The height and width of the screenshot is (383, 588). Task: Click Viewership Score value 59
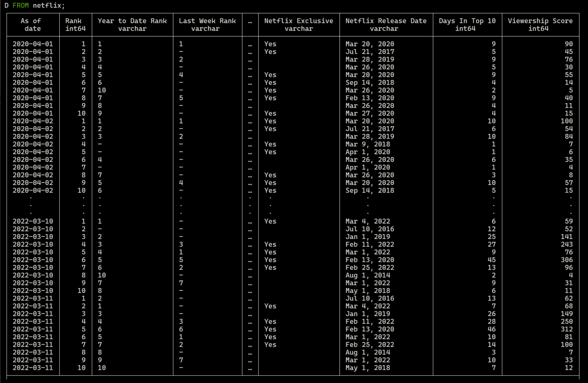[x=569, y=221]
